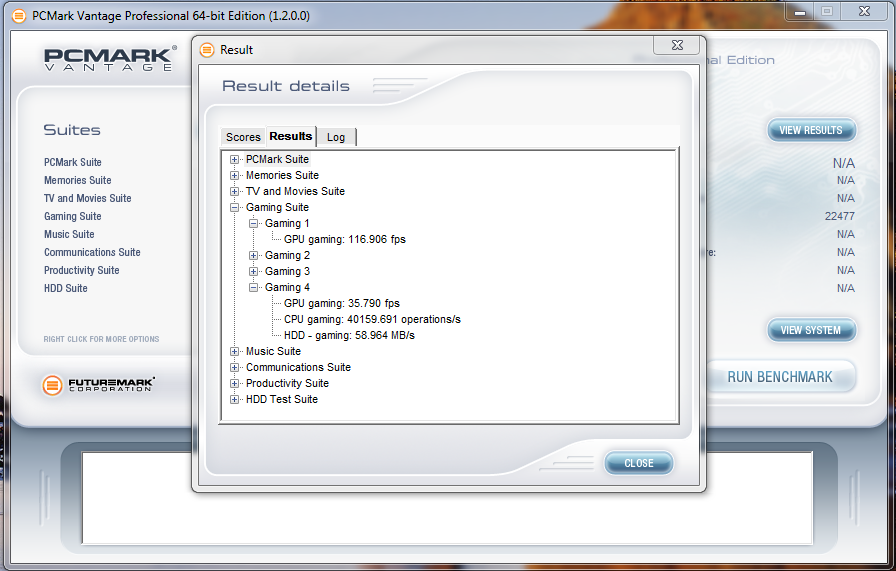Collapse the Gaming Suite tree node

[x=235, y=207]
